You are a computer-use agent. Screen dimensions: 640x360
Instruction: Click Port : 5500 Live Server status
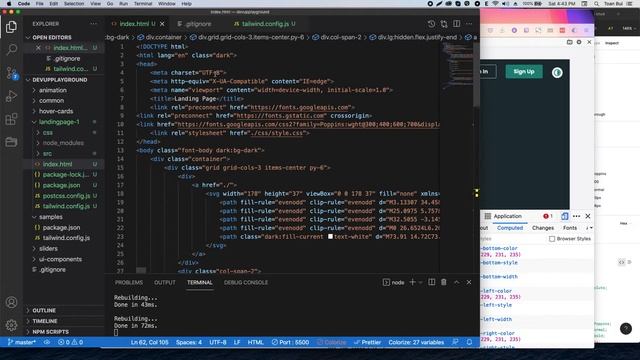(290, 342)
